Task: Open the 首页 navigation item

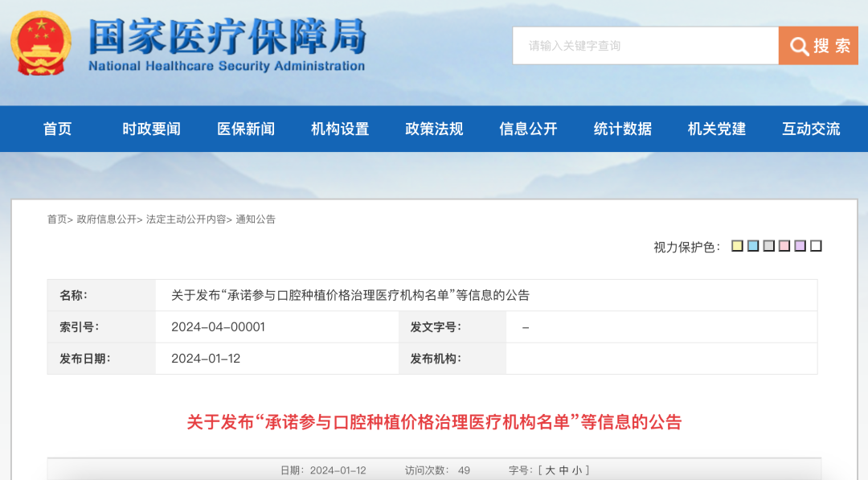Action: pyautogui.click(x=57, y=129)
